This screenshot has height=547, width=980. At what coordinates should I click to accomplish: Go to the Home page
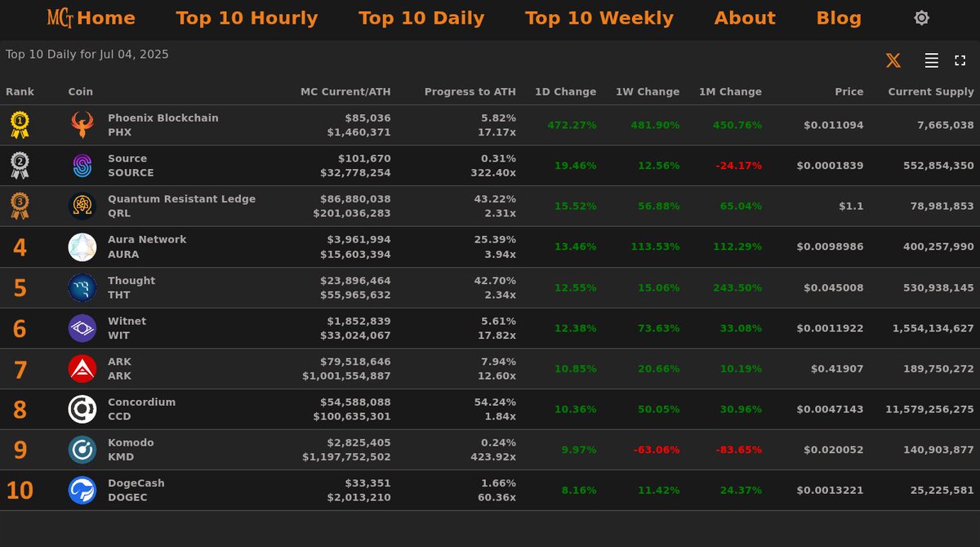pos(106,18)
